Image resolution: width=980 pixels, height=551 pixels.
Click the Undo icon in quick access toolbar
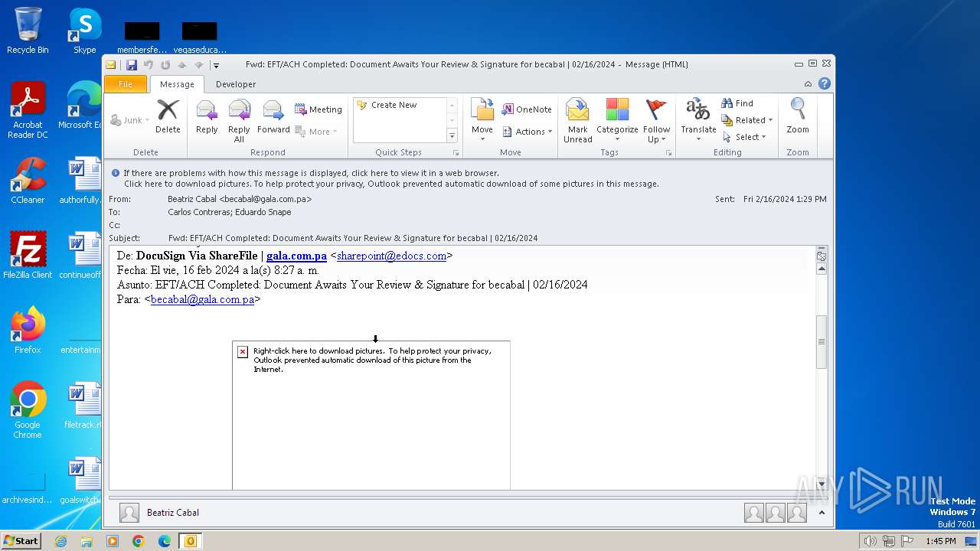[149, 65]
